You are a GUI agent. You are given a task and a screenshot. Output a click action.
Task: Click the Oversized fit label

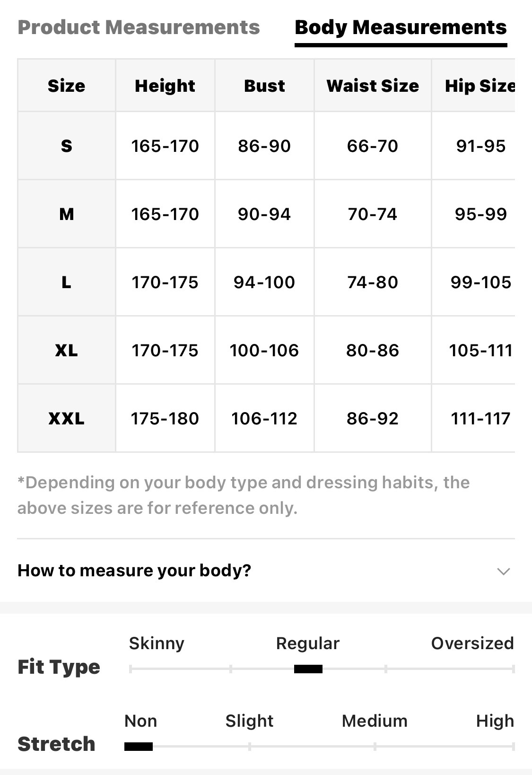point(472,643)
